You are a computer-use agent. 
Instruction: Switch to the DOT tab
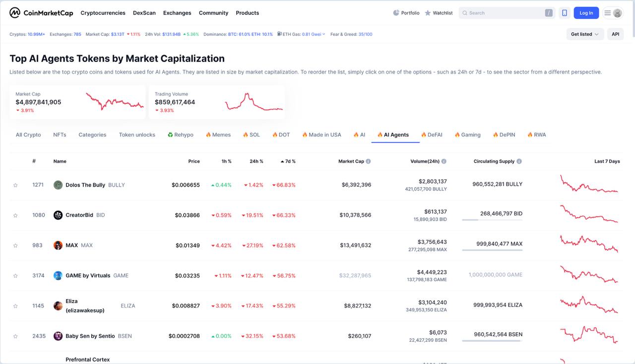(x=281, y=135)
